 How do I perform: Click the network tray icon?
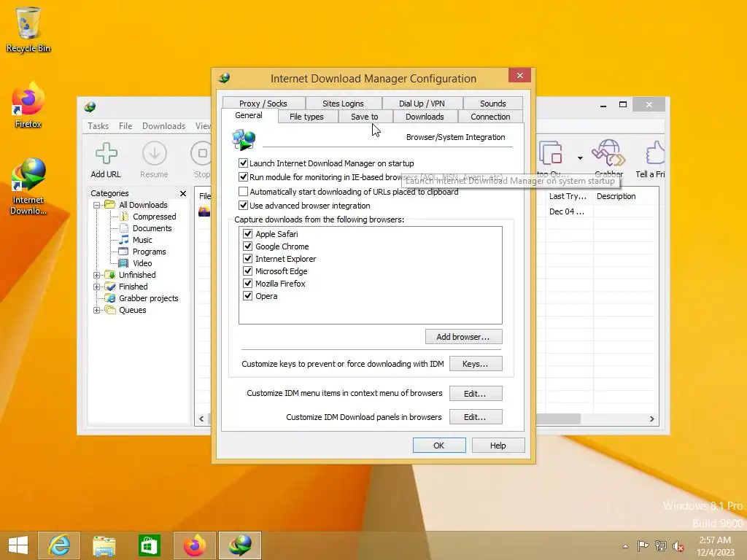pos(660,546)
